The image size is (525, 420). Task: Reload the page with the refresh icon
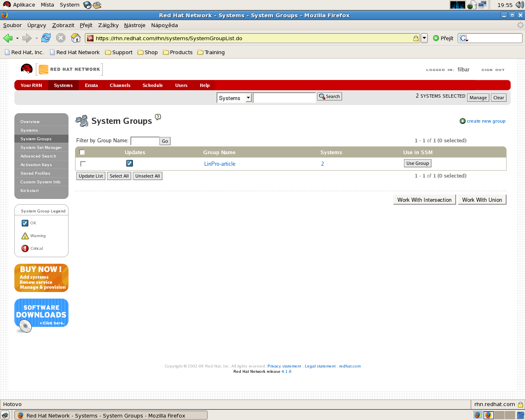[x=46, y=38]
